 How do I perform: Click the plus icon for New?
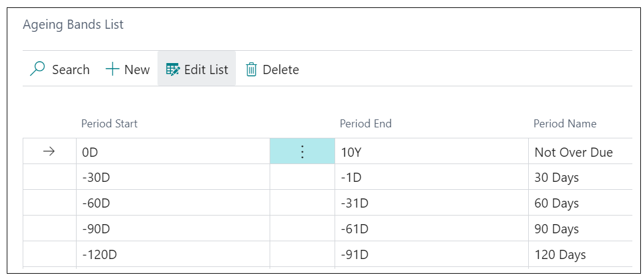[112, 69]
